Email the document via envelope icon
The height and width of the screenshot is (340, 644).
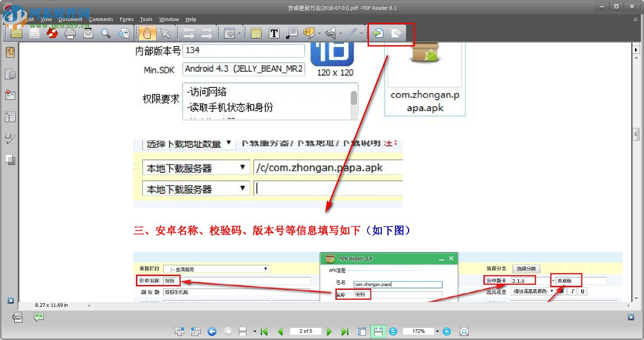tap(88, 33)
